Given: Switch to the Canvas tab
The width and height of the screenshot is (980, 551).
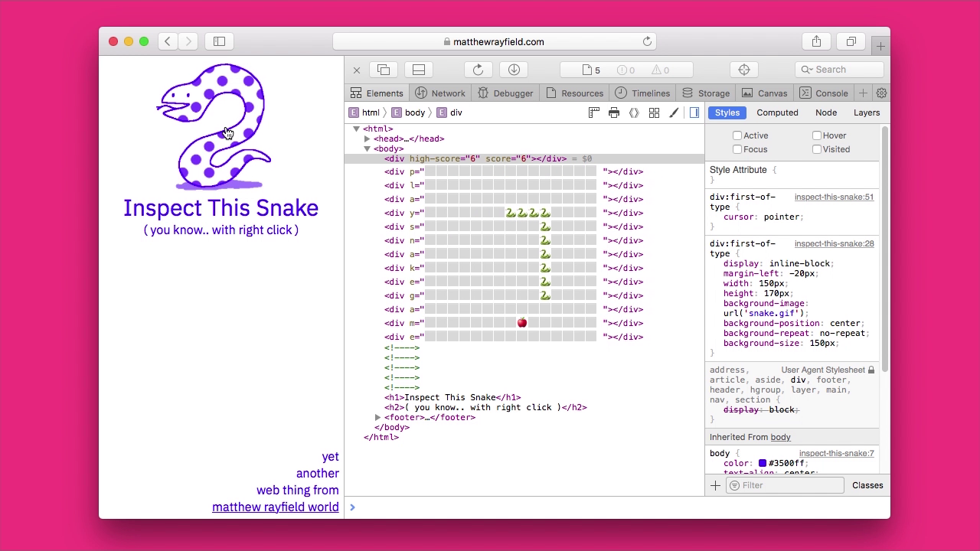Looking at the screenshot, I should 765,93.
